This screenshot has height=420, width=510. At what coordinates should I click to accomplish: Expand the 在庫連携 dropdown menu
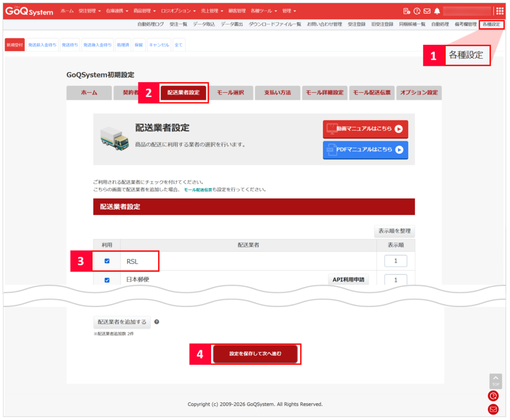[x=117, y=11]
